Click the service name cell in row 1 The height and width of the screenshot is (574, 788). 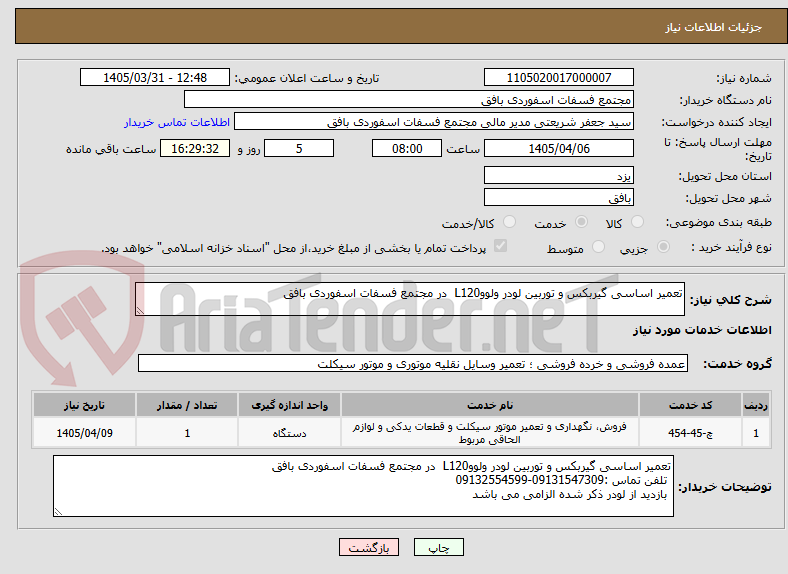point(490,433)
